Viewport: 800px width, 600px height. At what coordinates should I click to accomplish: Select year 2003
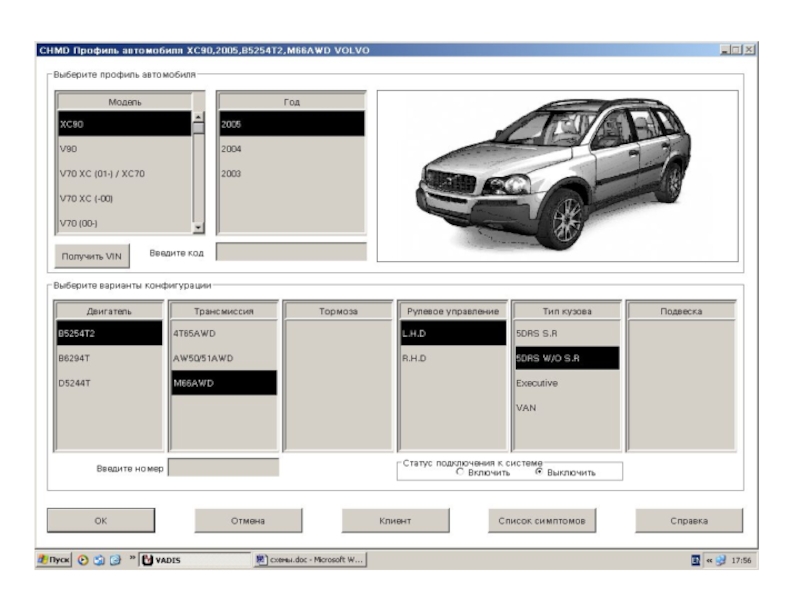tap(292, 174)
